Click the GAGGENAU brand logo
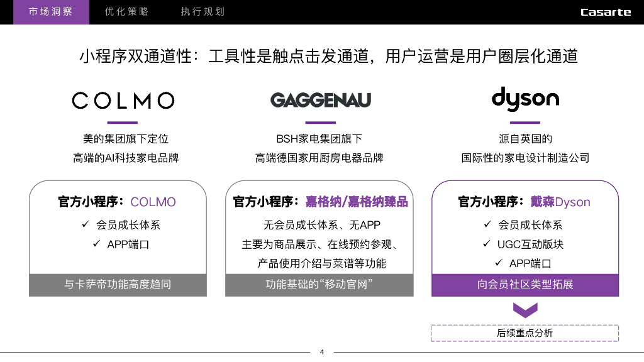Viewport: 644px width, 362px height. coord(320,100)
